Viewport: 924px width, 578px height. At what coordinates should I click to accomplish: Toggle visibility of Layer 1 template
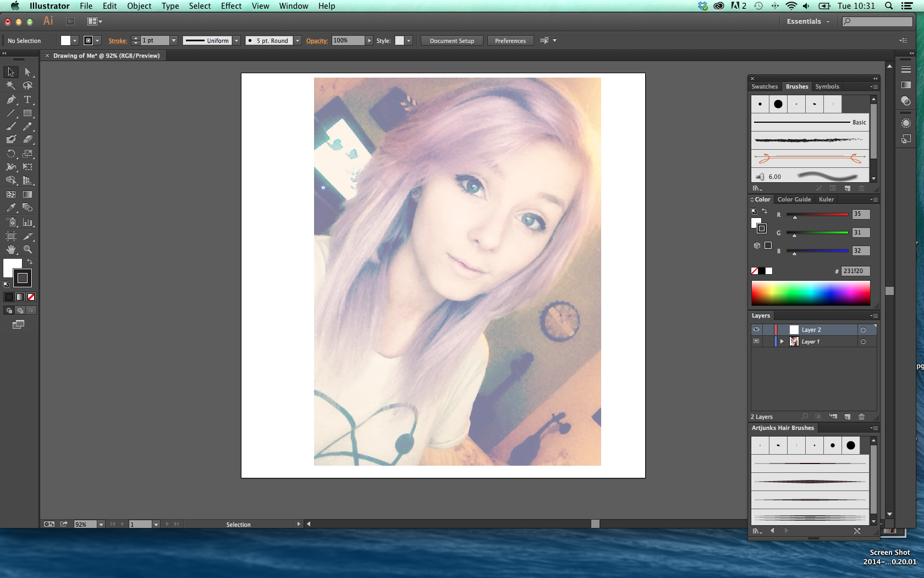coord(756,341)
